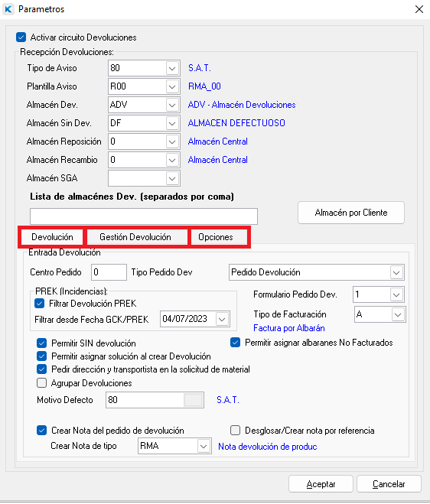Click the K application icon in title bar
The height and width of the screenshot is (504, 430).
click(x=8, y=9)
